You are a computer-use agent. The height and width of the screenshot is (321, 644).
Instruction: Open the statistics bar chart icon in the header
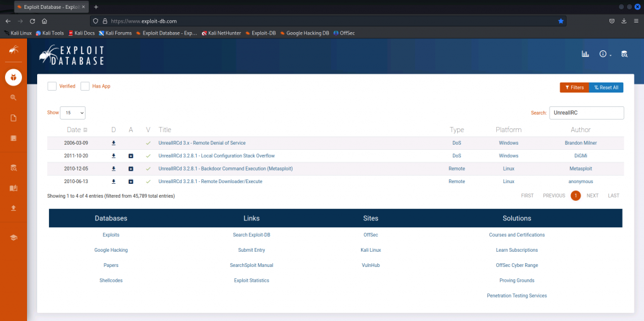[586, 54]
